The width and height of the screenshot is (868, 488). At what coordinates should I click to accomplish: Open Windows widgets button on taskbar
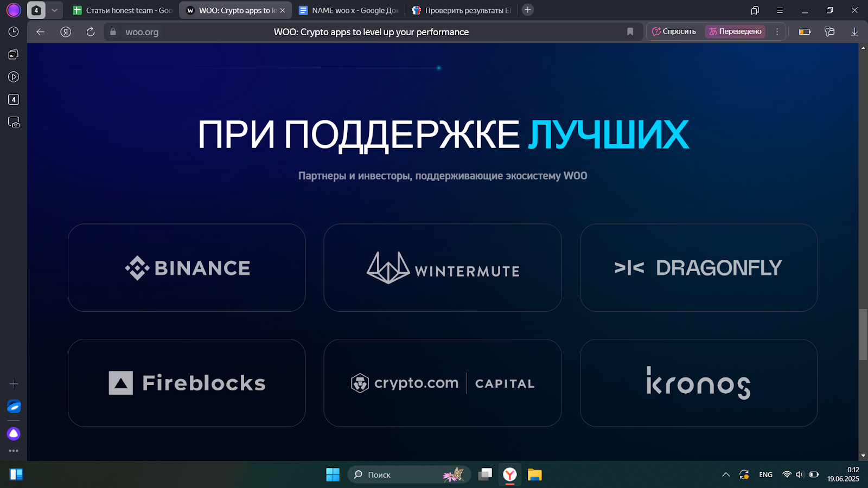click(16, 474)
